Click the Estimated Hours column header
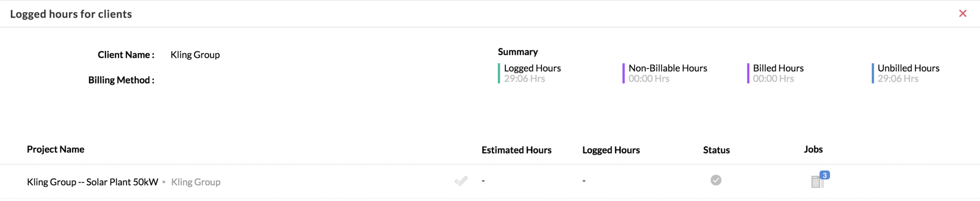 [x=516, y=150]
